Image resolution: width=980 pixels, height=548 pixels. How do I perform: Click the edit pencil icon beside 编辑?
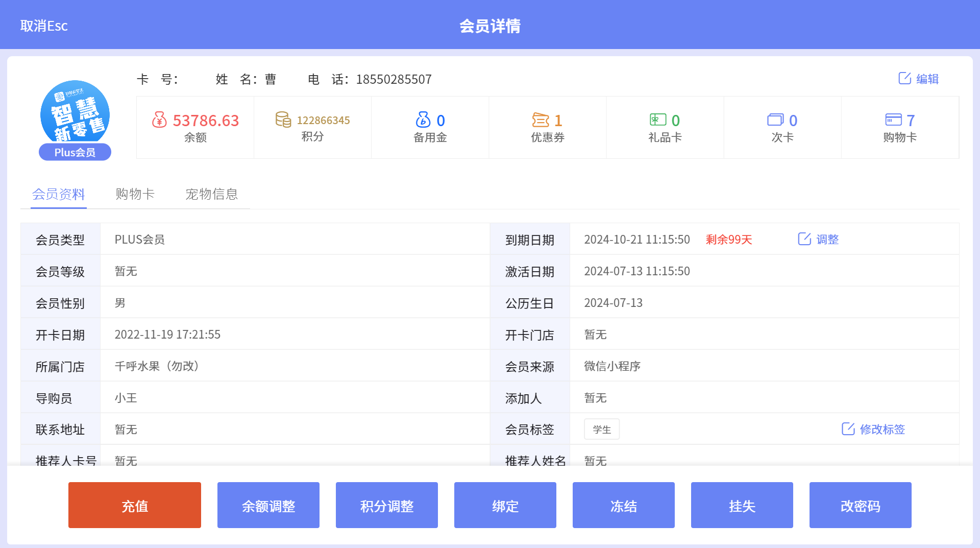coord(904,78)
